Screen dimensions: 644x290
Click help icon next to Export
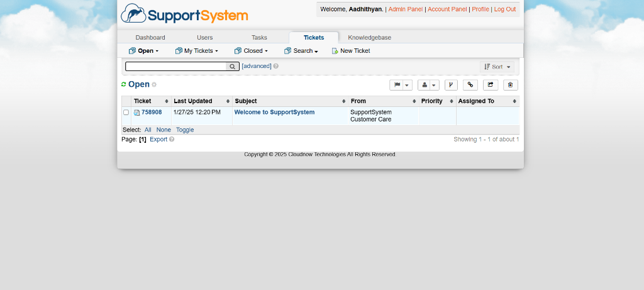point(172,139)
